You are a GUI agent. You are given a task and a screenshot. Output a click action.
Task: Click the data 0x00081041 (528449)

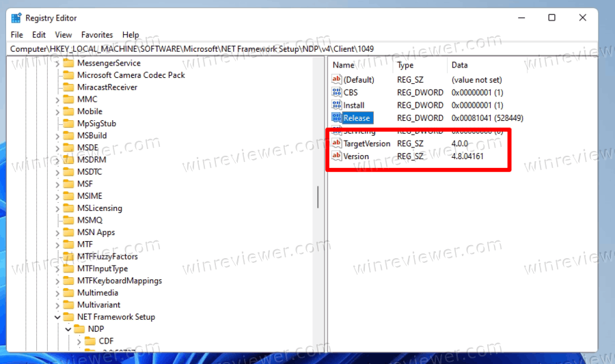[x=487, y=118]
